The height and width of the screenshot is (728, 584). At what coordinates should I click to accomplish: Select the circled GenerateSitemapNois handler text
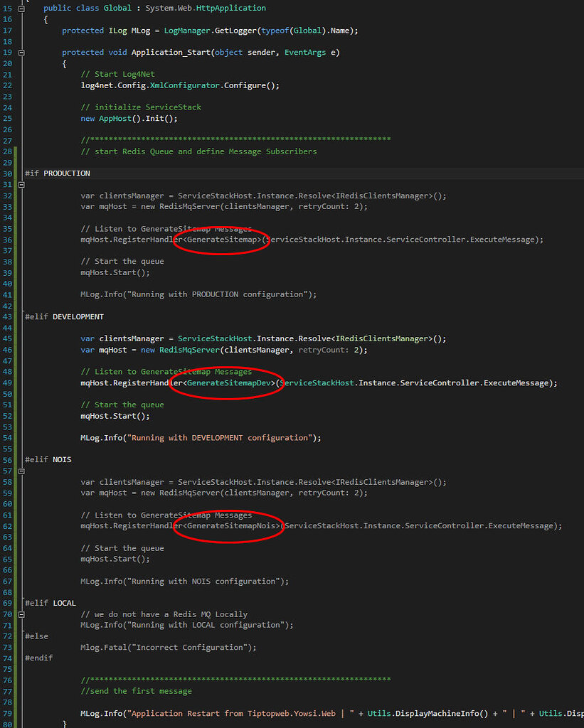click(229, 525)
